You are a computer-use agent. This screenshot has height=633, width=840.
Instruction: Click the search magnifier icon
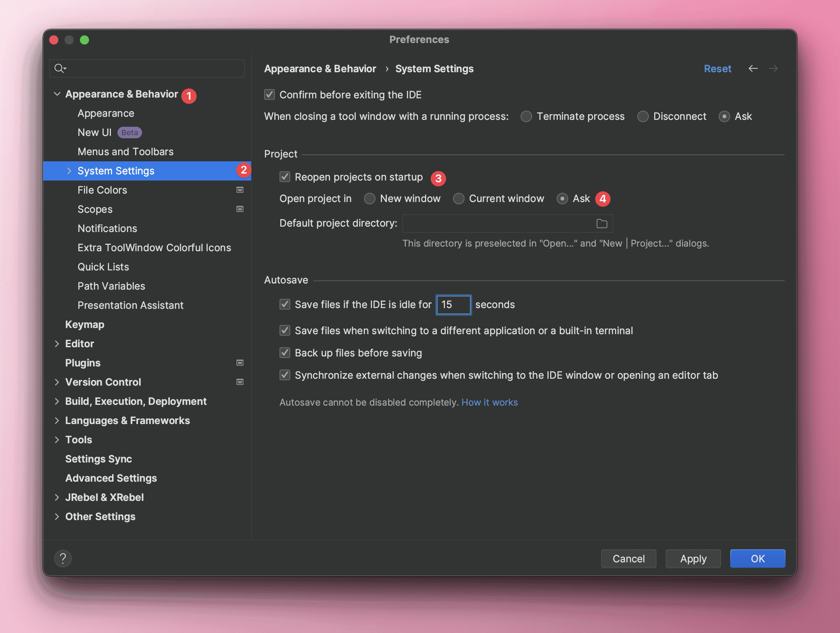point(60,68)
